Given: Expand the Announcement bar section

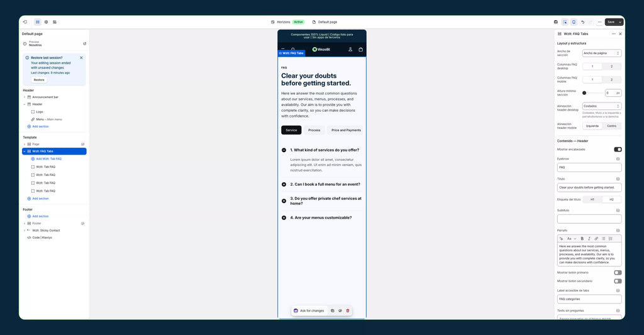Looking at the screenshot, I should click(25, 97).
